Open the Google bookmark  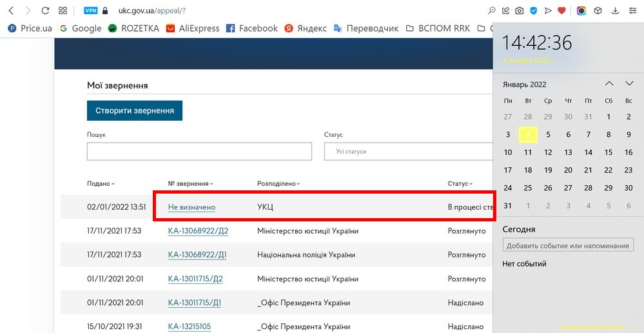click(x=81, y=28)
